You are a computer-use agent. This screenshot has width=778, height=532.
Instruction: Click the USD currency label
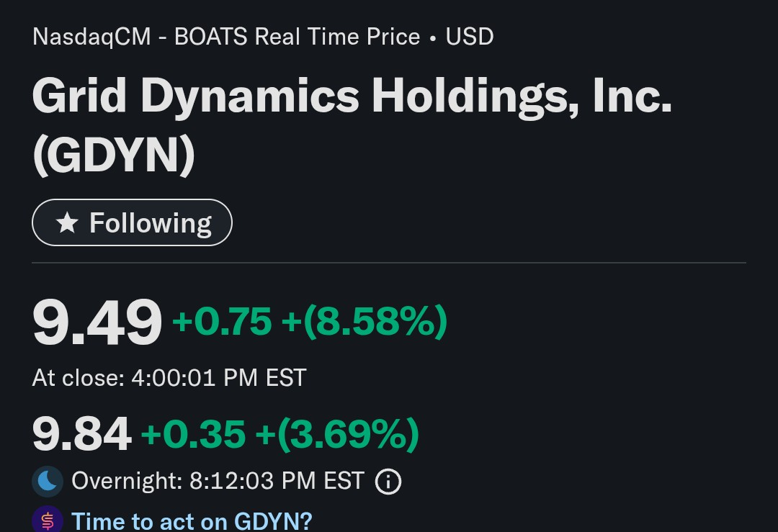tap(470, 37)
